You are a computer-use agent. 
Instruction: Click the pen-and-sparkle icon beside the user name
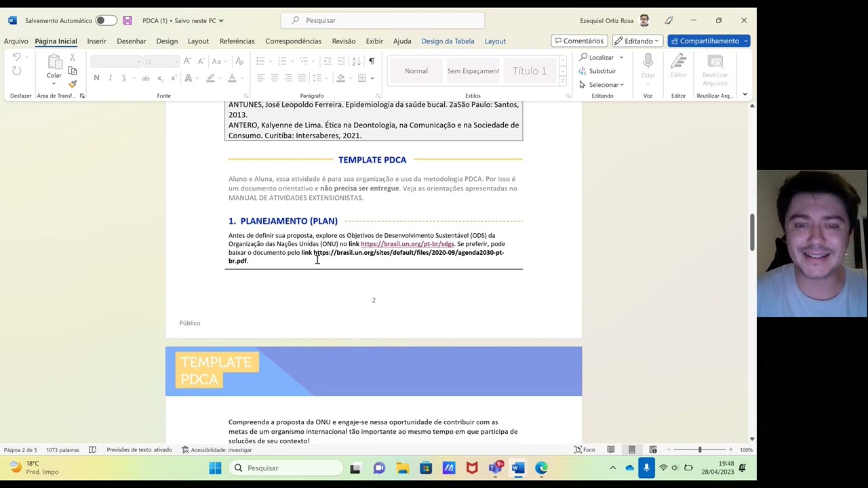coord(669,20)
